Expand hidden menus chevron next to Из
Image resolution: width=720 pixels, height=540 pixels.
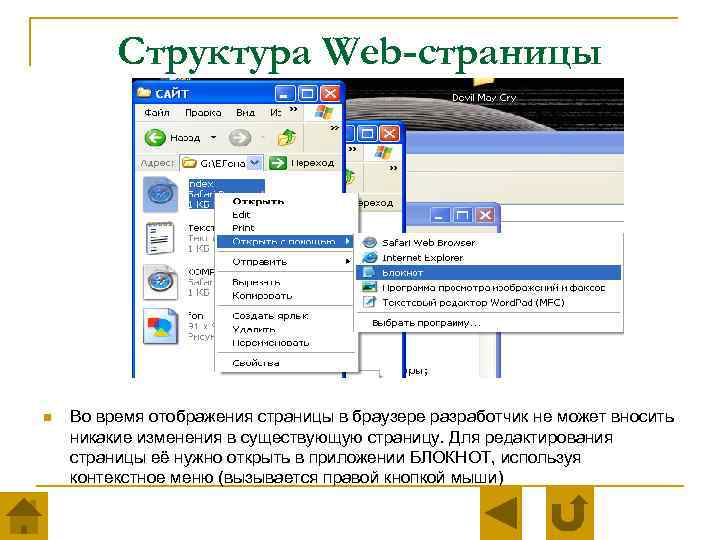[294, 109]
